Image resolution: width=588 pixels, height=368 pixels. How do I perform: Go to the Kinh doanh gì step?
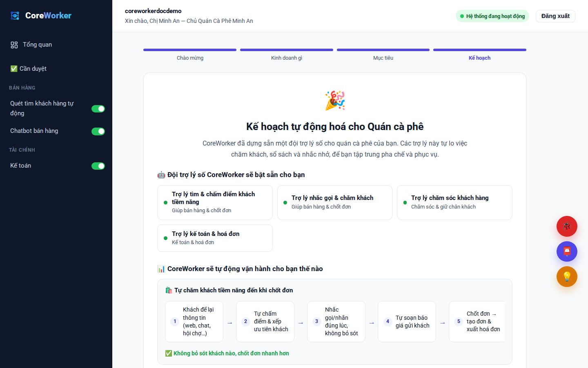pos(287,58)
